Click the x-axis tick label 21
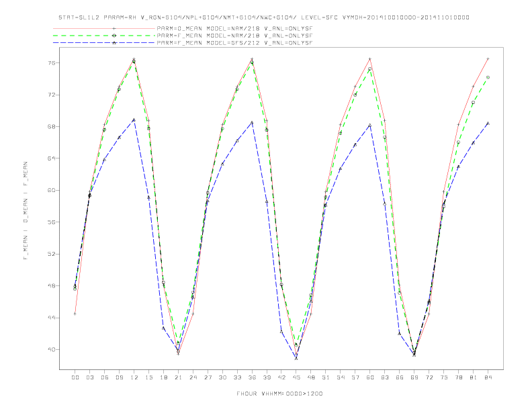532x411 pixels. point(178,377)
